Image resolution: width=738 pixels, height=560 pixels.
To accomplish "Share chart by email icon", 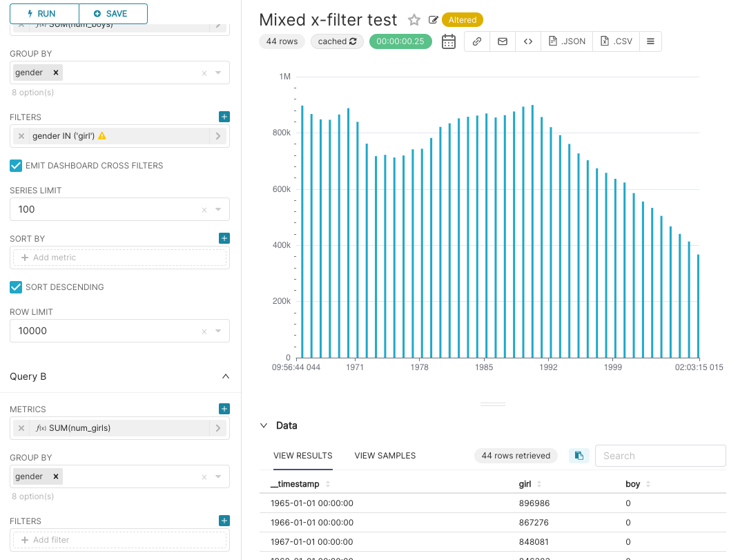I will pyautogui.click(x=503, y=41).
